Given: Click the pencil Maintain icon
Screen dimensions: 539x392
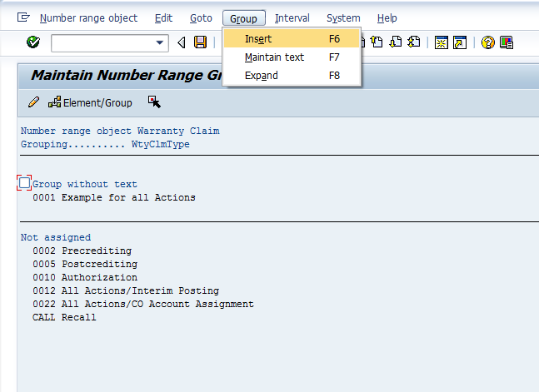Looking at the screenshot, I should pos(33,102).
